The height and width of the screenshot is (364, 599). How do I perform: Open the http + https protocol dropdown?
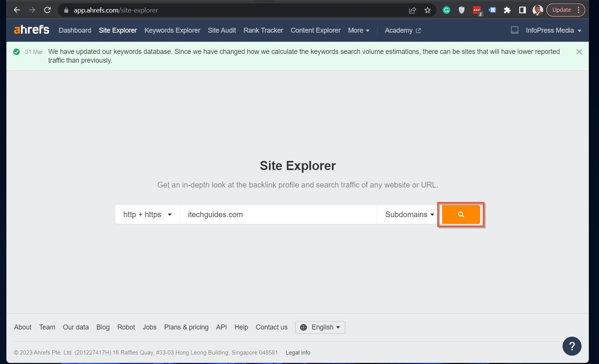click(x=147, y=214)
